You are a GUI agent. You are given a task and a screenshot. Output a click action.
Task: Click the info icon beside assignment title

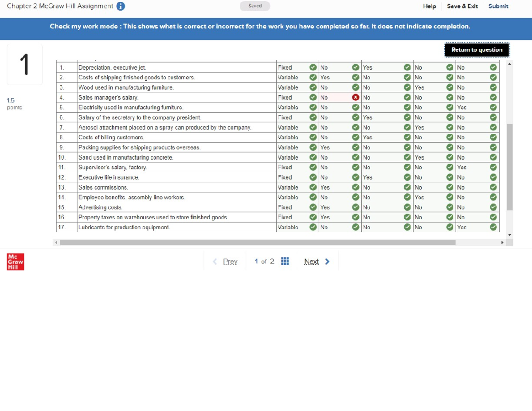click(121, 6)
